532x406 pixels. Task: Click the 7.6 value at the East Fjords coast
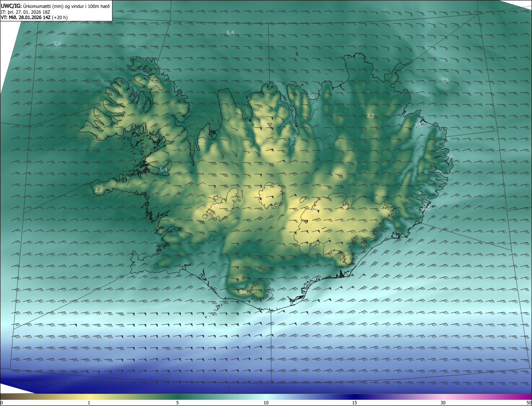point(450,156)
